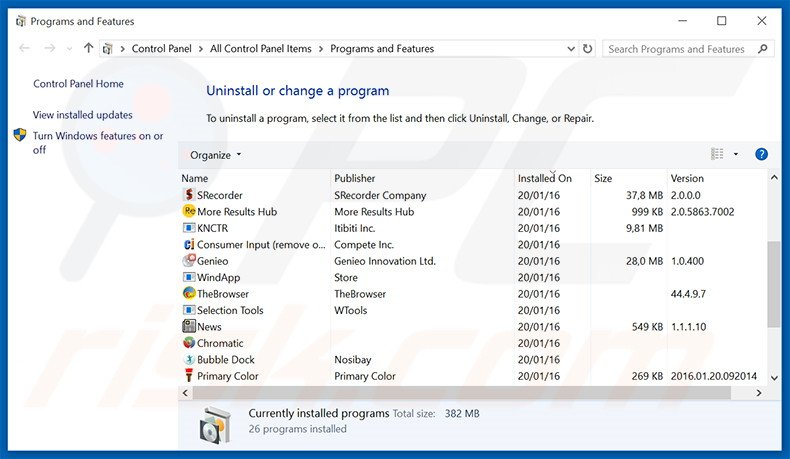Viewport: 790px width, 459px height.
Task: Go to All Control Panel Items breadcrumb
Action: coord(260,49)
